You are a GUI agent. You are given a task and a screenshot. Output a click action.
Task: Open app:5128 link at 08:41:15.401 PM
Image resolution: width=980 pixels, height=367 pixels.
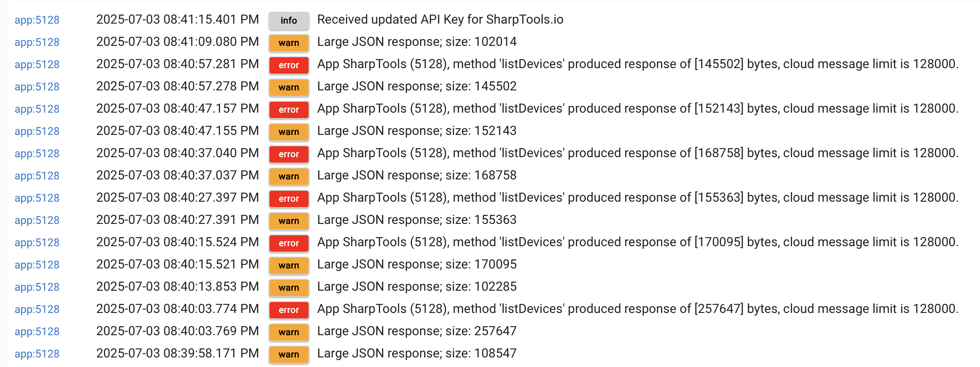(37, 20)
